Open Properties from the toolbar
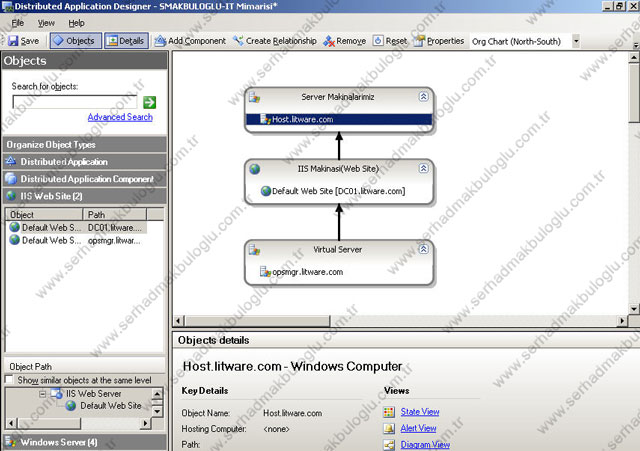The image size is (640, 451). click(439, 41)
